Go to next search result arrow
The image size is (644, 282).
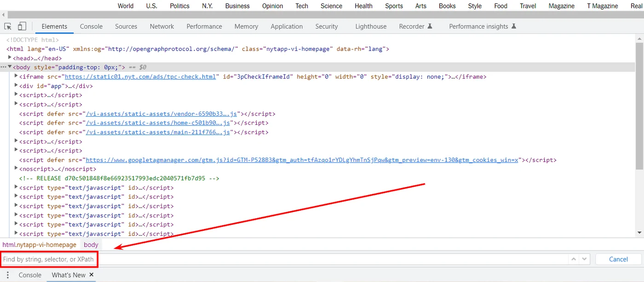coord(584,259)
